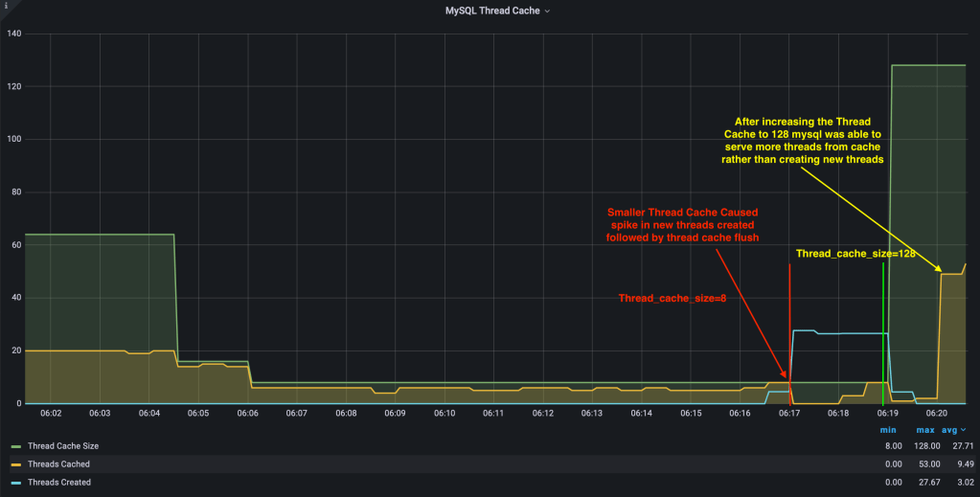This screenshot has width=980, height=497.
Task: Open the MySQL Thread Cache panel menu chevron
Action: pos(548,11)
